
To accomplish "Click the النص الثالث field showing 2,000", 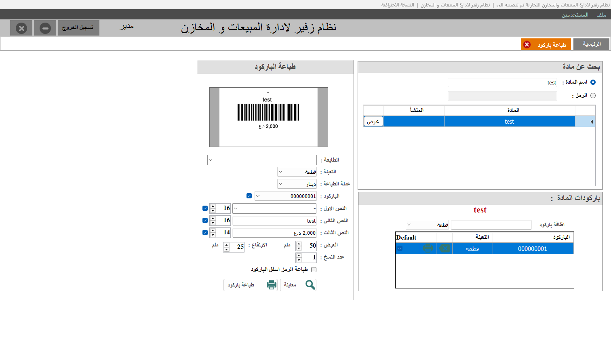I will pos(274,233).
